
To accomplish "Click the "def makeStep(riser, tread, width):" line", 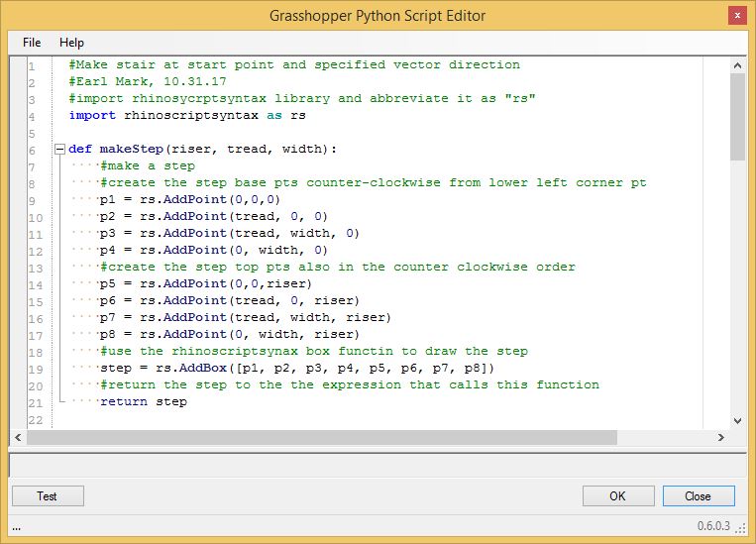I will (x=202, y=149).
